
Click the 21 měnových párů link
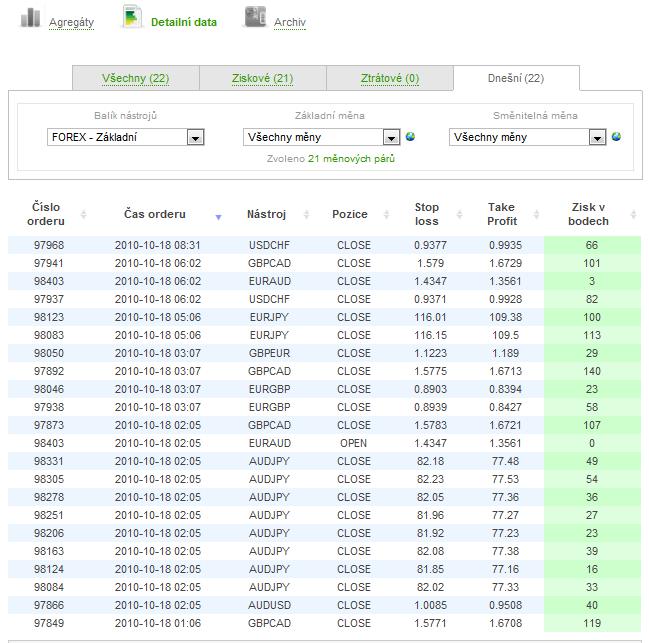click(x=351, y=158)
